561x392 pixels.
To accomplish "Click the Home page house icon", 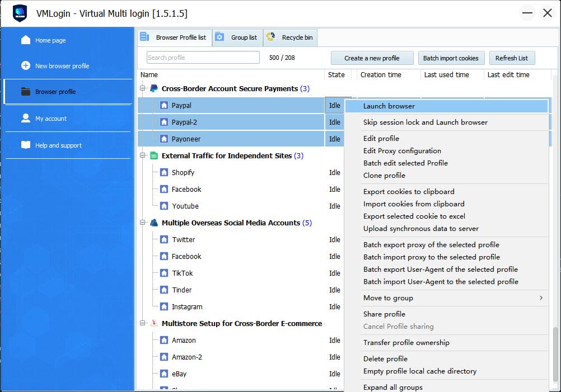I will pyautogui.click(x=26, y=40).
